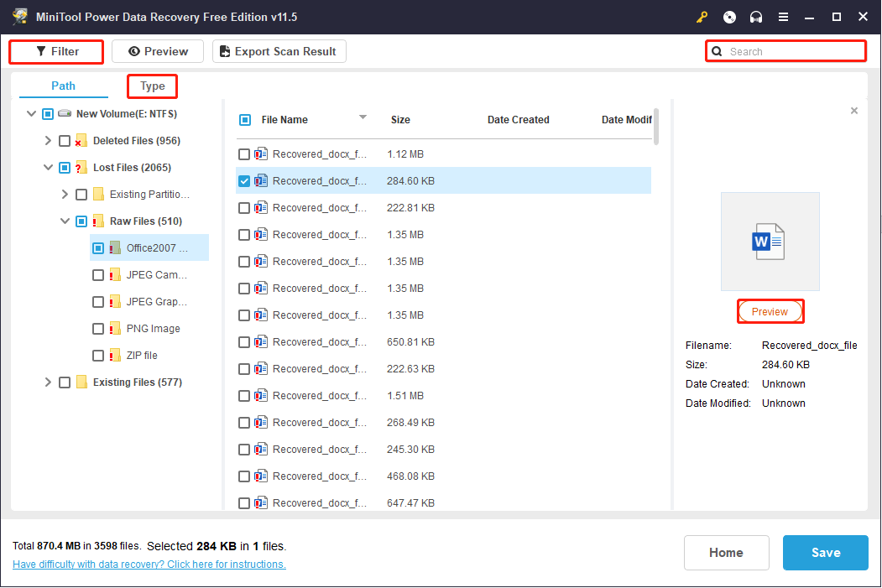
Task: Click the Word document thumbnail in the preview
Action: point(770,241)
